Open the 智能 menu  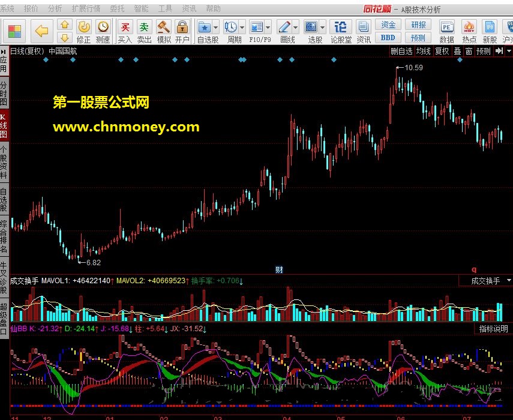pyautogui.click(x=141, y=9)
